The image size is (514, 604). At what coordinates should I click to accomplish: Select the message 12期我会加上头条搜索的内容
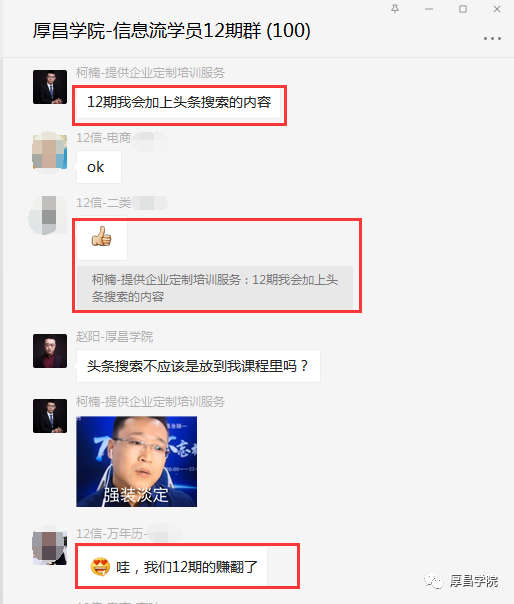pos(179,102)
